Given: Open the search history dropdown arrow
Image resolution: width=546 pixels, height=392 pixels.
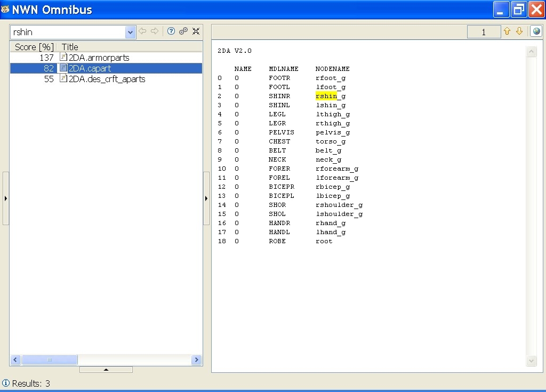Looking at the screenshot, I should click(131, 33).
